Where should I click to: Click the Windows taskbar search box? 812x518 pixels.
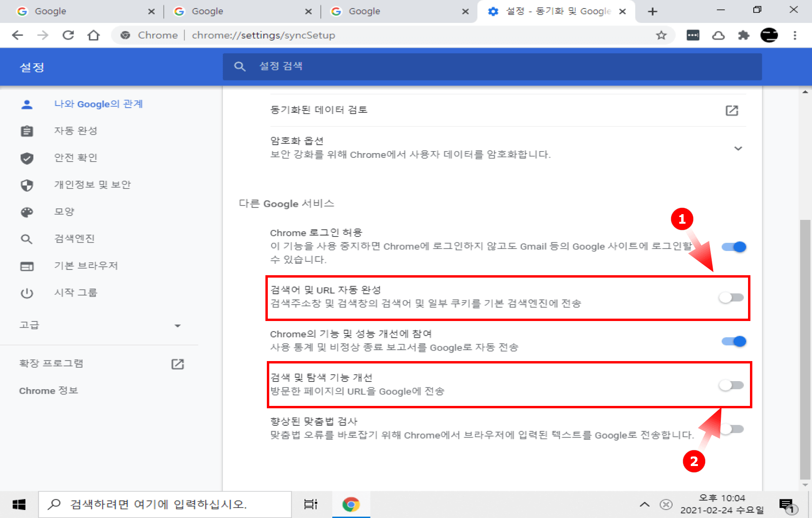tap(165, 505)
